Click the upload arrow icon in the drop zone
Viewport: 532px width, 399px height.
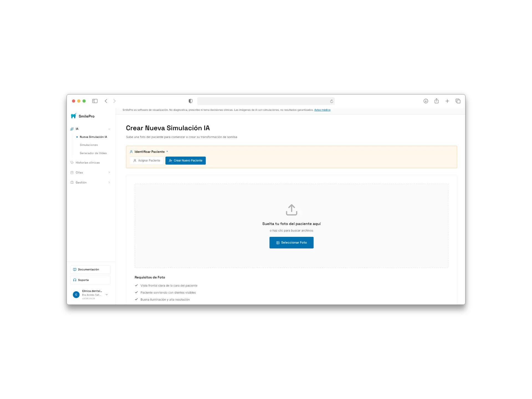(291, 210)
